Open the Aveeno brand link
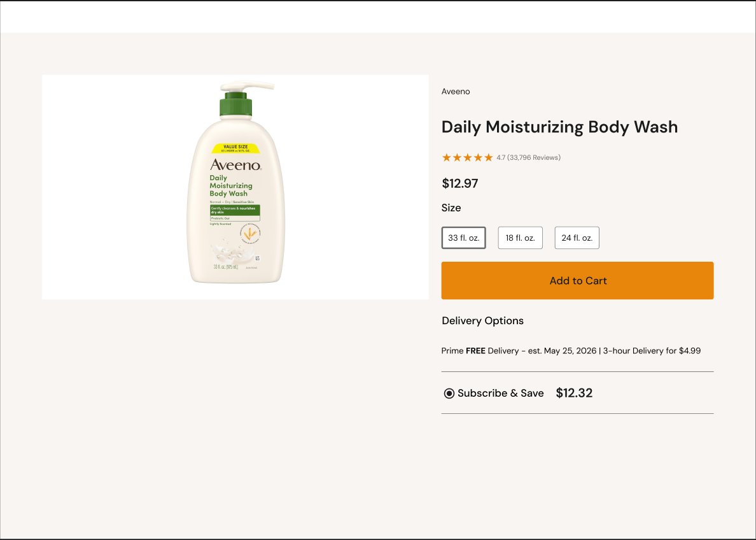This screenshot has height=540, width=756. coord(456,91)
